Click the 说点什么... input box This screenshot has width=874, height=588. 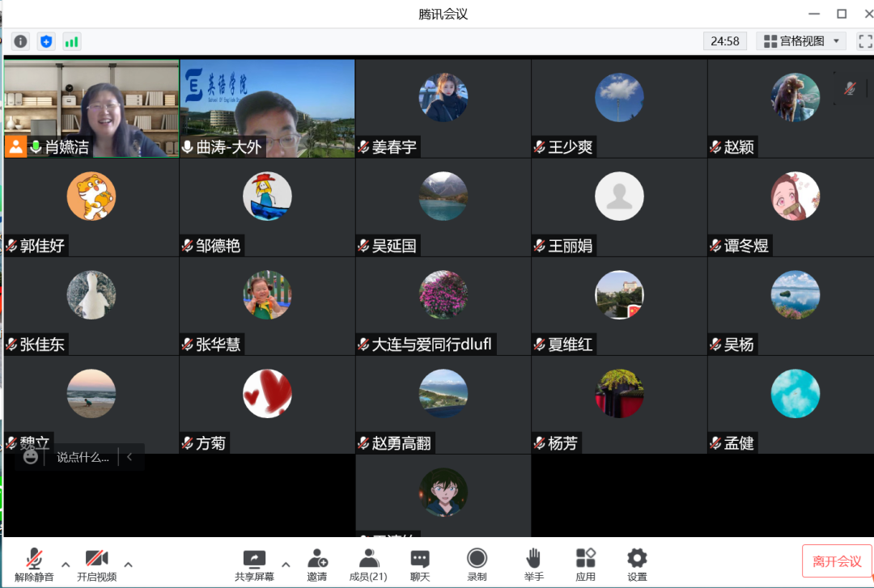(x=83, y=457)
